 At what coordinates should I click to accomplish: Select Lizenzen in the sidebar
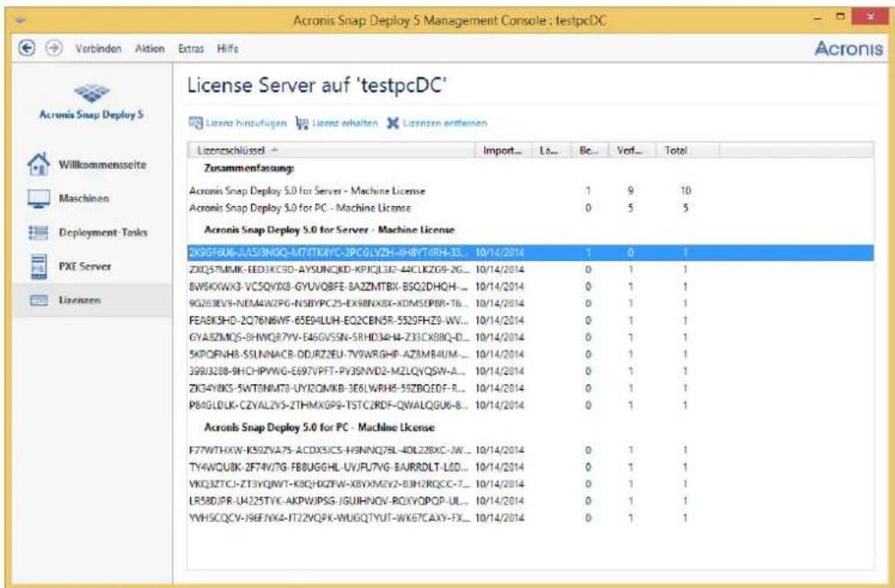pos(79,300)
